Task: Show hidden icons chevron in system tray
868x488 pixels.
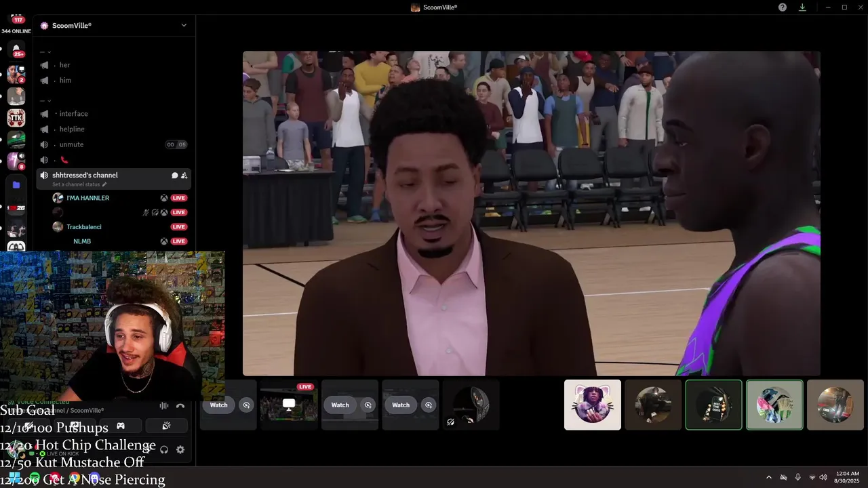Action: [x=768, y=477]
